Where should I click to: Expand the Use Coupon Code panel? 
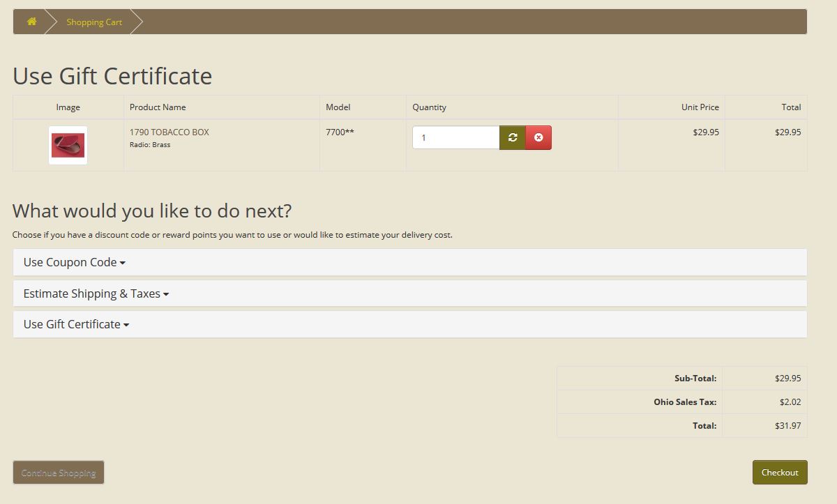tap(74, 262)
